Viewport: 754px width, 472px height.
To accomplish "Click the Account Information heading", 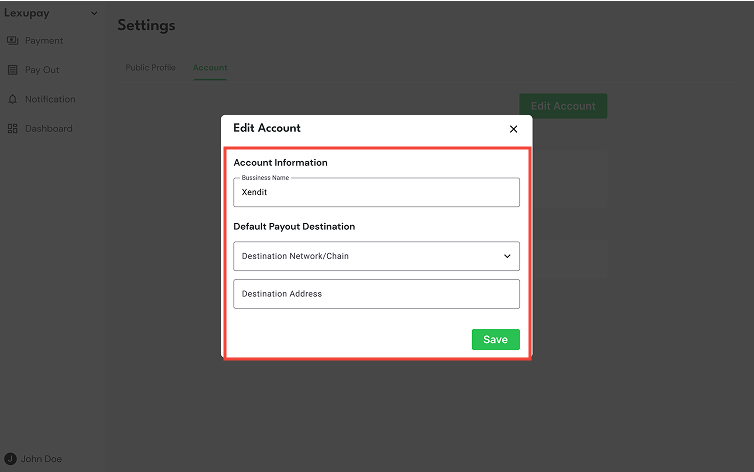I will 280,163.
